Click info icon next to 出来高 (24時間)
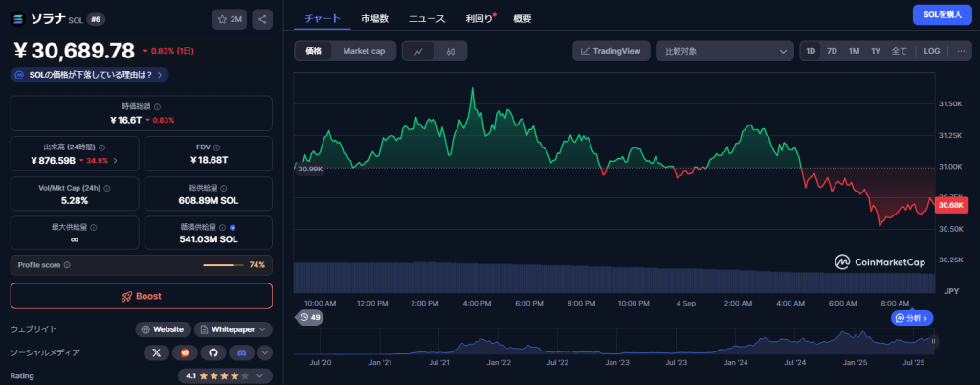980x385 pixels. (101, 147)
